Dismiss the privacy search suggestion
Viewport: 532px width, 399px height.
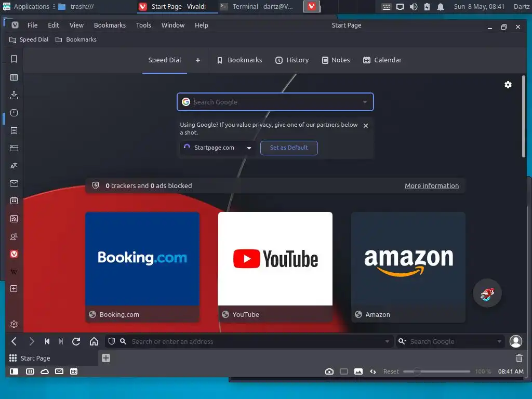coord(365,126)
